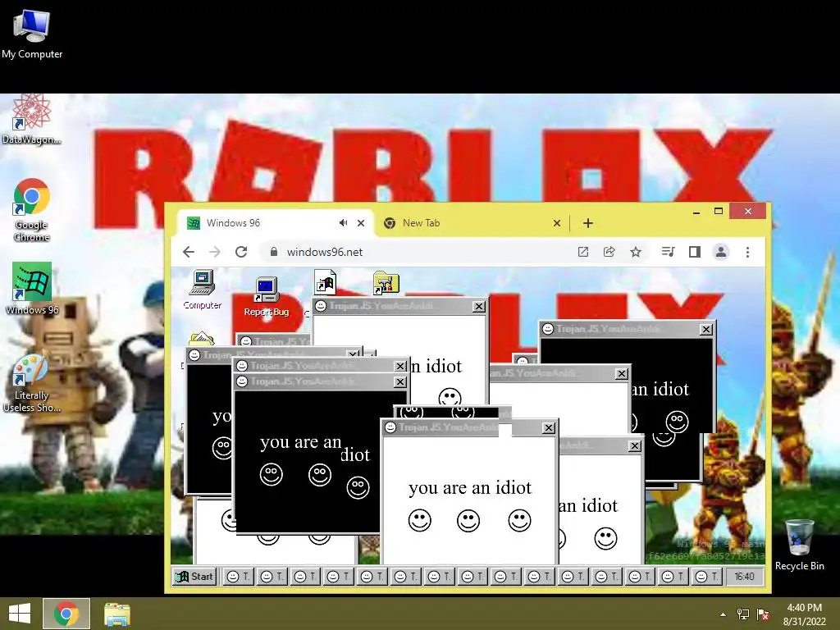Toggle Chrome side panel
Image resolution: width=840 pixels, height=630 pixels.
click(695, 252)
